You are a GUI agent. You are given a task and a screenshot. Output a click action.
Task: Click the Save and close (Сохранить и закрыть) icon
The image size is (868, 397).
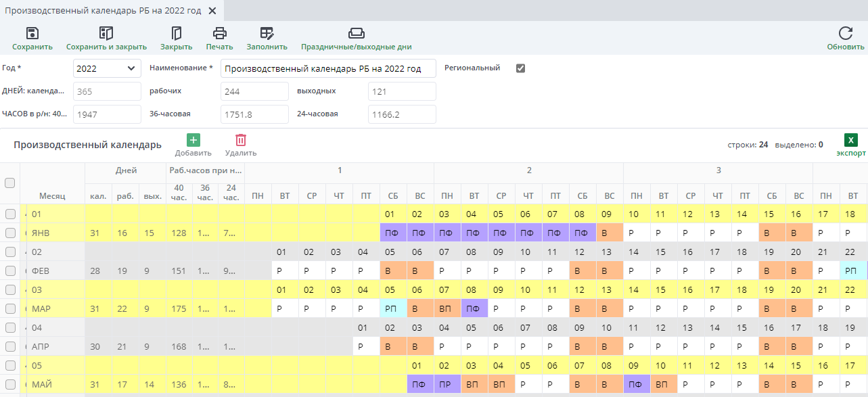[106, 33]
